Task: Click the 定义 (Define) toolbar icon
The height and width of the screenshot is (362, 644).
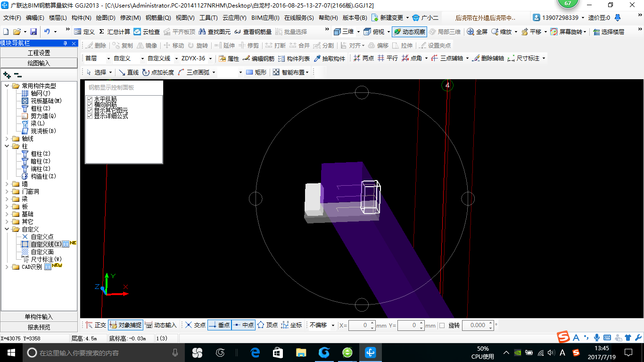Action: [x=84, y=32]
